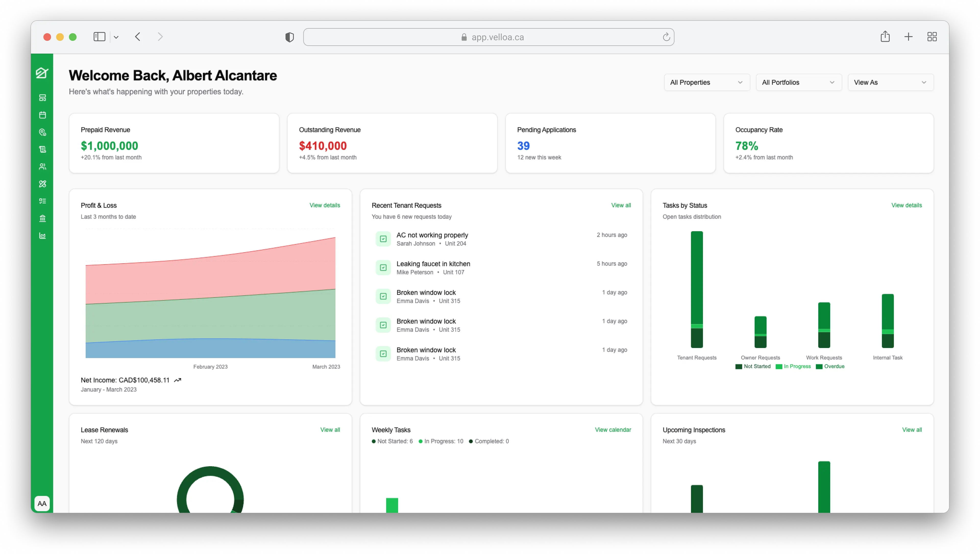Select the maintenance tools icon in sidebar
This screenshot has height=554, width=980.
pos(42,184)
